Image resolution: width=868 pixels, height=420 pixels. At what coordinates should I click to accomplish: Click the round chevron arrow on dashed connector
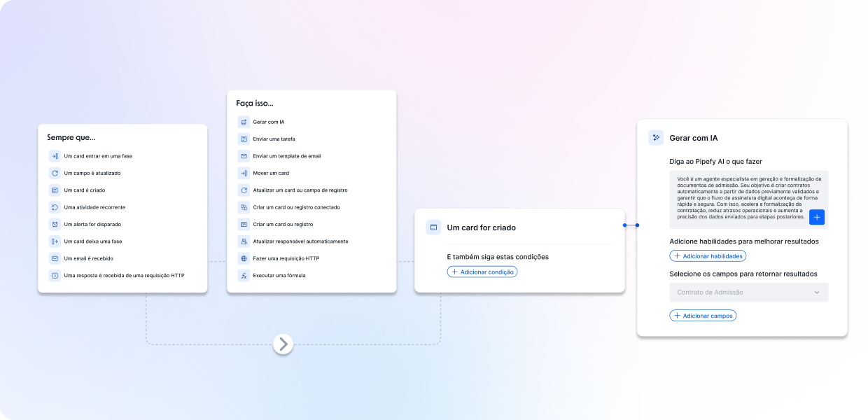coord(283,344)
